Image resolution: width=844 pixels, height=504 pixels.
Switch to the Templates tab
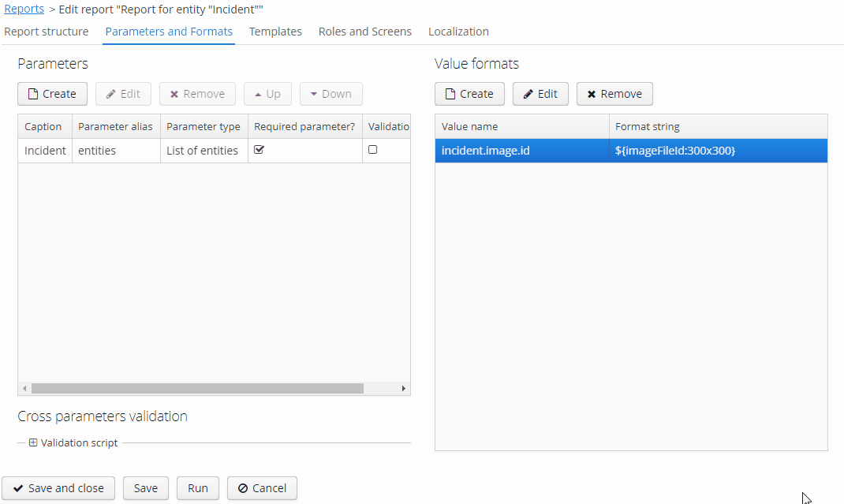(275, 32)
